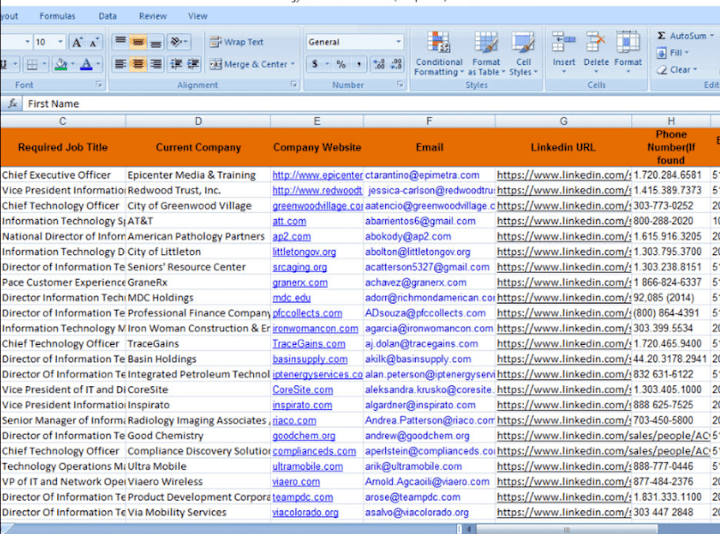Open the Fill dropdown

point(674,53)
